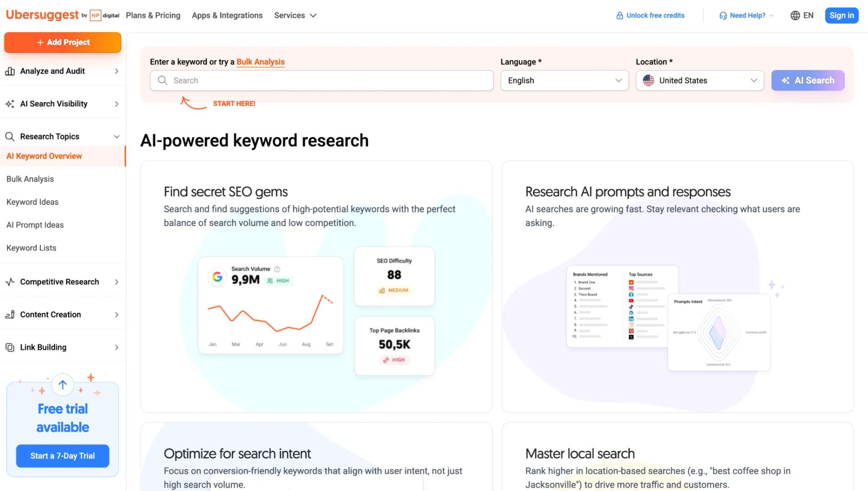The height and width of the screenshot is (491, 868).
Task: Expand AI Search Visibility chevron
Action: [x=117, y=104]
